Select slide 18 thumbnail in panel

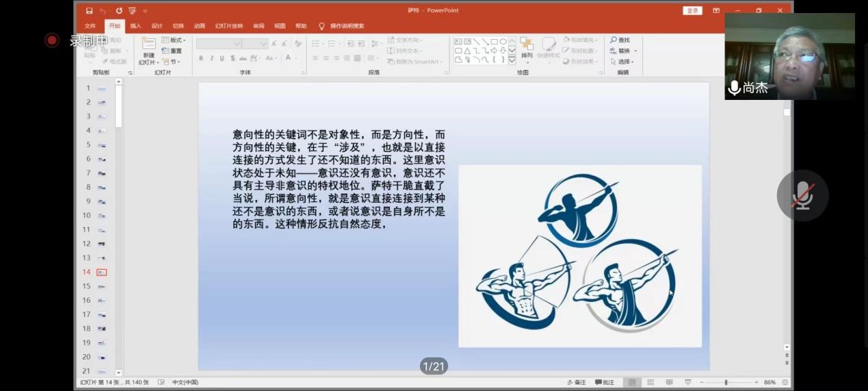(x=101, y=329)
